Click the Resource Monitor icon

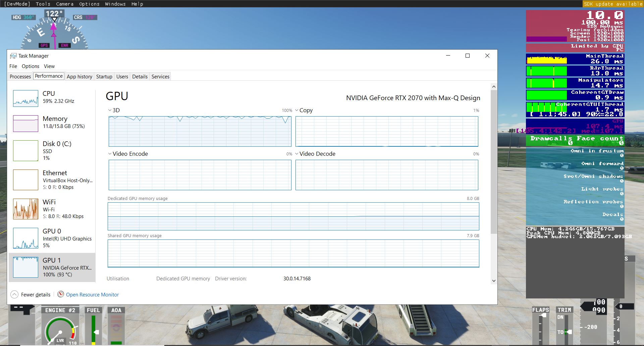61,294
